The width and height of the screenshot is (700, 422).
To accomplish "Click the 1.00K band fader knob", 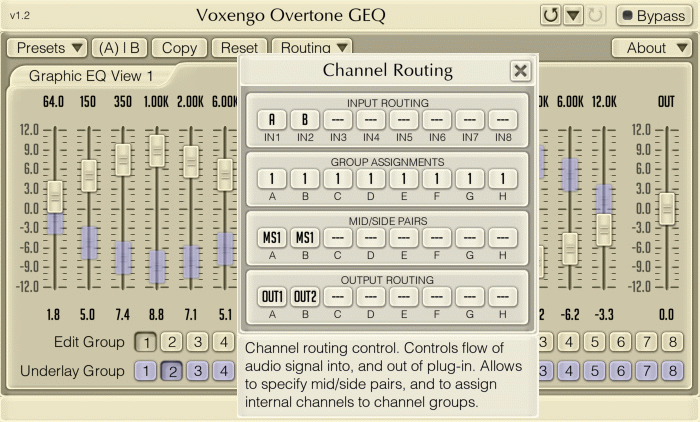I will (157, 151).
